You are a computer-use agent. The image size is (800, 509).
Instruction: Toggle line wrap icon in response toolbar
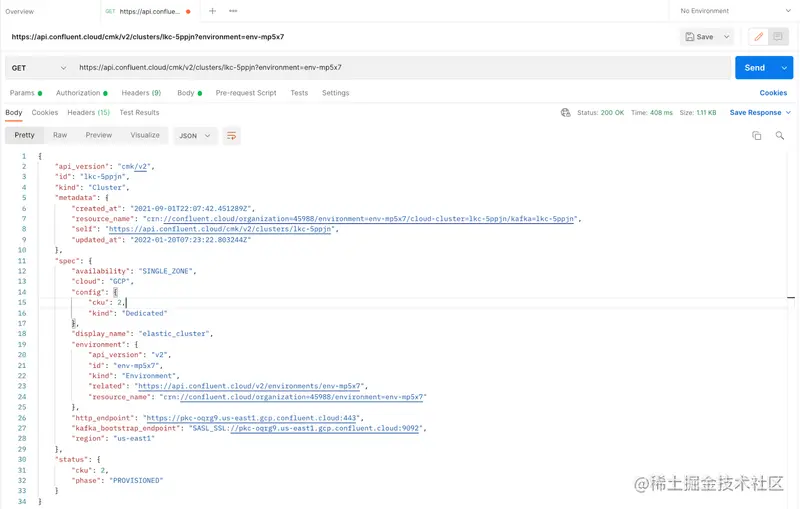232,136
